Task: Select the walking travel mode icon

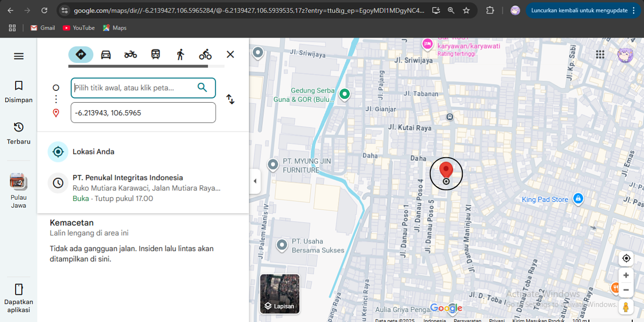Action: pyautogui.click(x=180, y=54)
